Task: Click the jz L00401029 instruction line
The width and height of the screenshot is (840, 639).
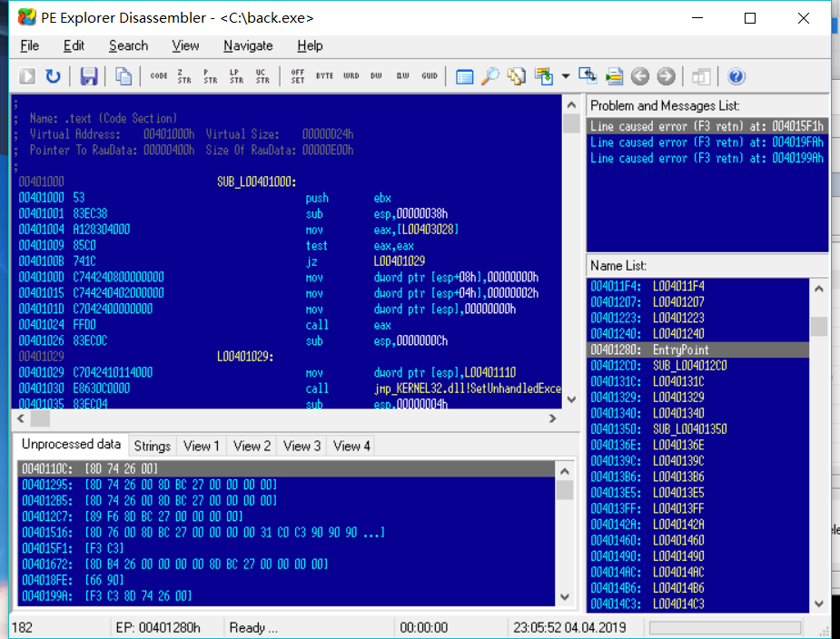Action: point(287,261)
